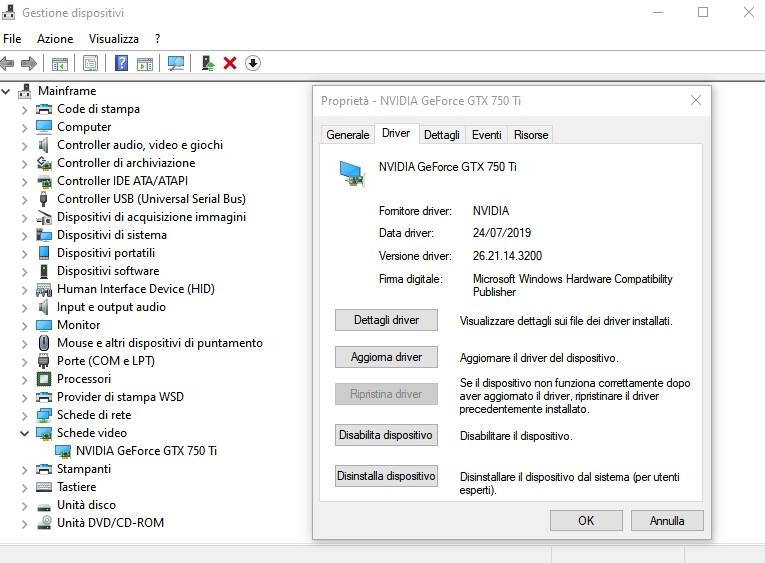765x563 pixels.
Task: Close the Proprietà dialog
Action: tap(696, 101)
